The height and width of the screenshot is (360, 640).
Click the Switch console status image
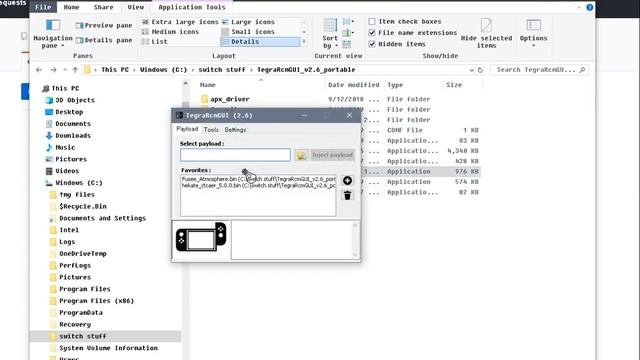[201, 237]
